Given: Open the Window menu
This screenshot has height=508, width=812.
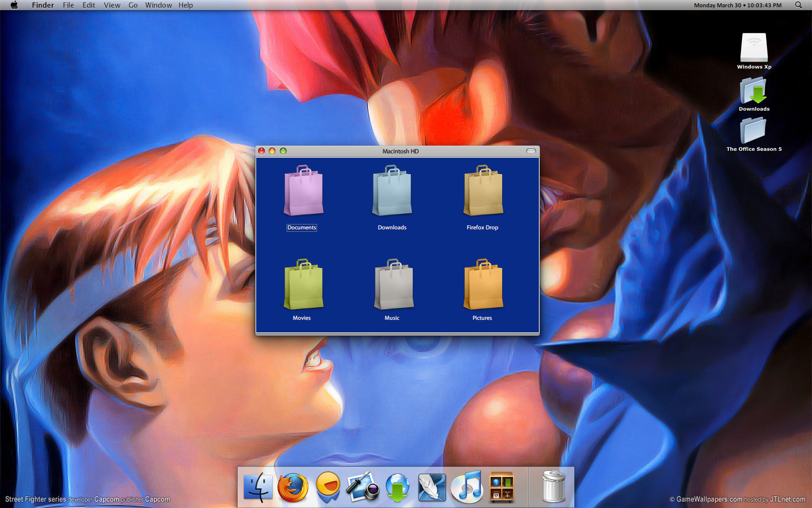Looking at the screenshot, I should pos(159,5).
